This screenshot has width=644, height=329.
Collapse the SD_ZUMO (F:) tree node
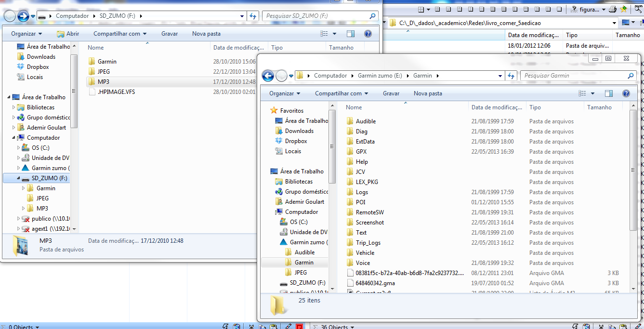tap(19, 178)
